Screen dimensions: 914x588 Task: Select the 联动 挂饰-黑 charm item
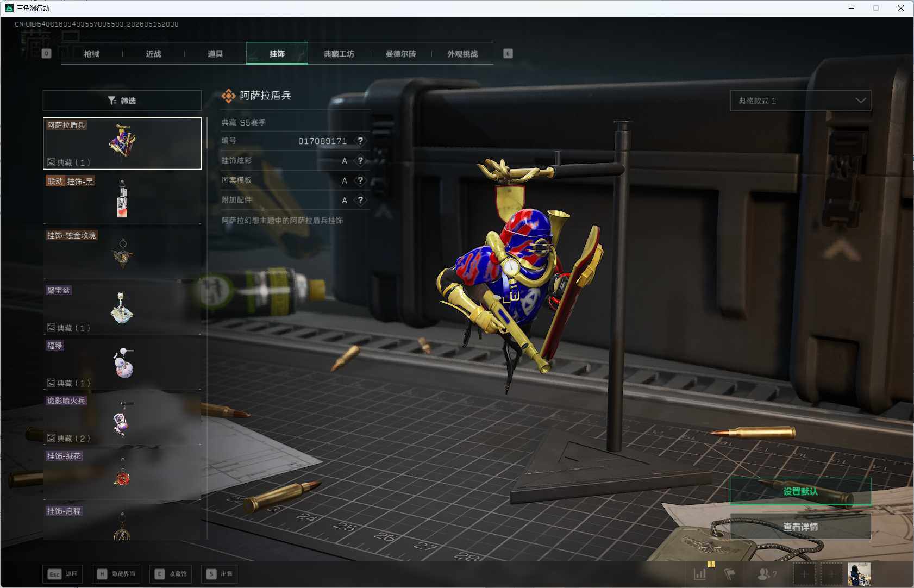[122, 199]
